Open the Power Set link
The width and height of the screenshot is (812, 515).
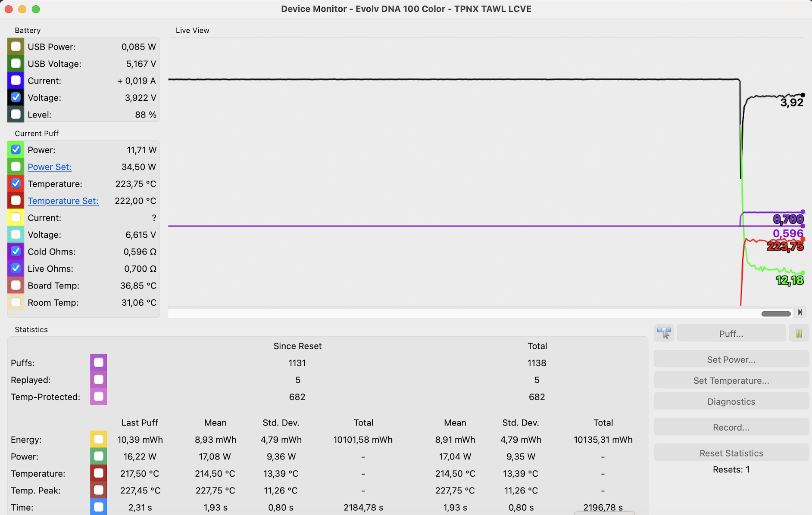(50, 167)
